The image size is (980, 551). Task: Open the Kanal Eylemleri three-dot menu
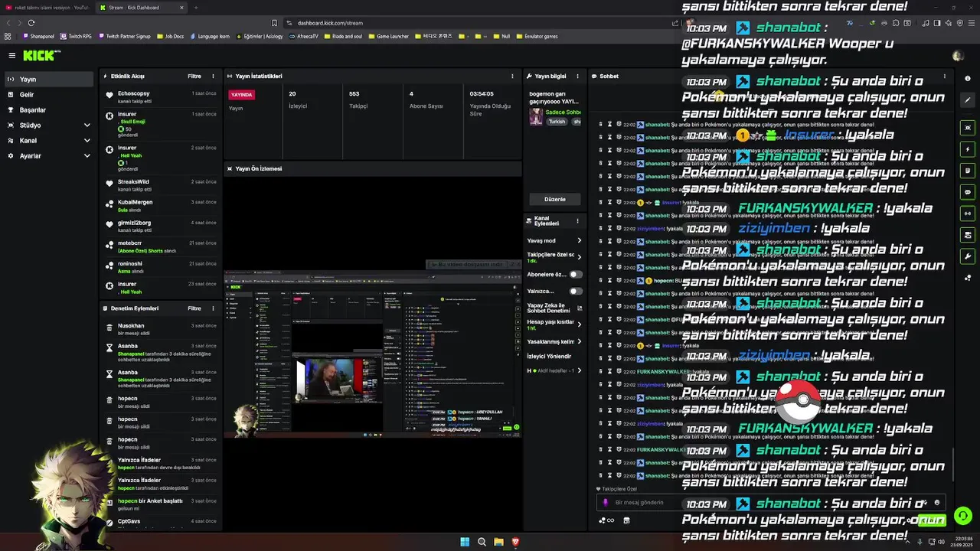click(x=577, y=220)
